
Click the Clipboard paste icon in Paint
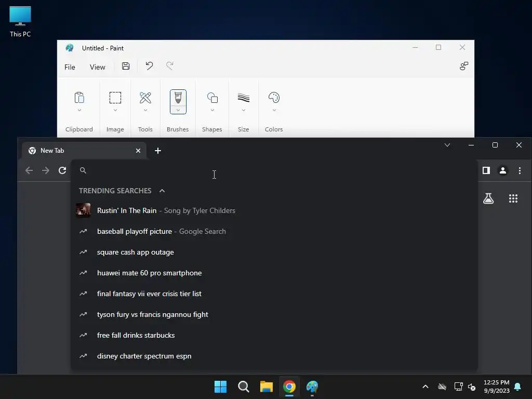coord(79,98)
